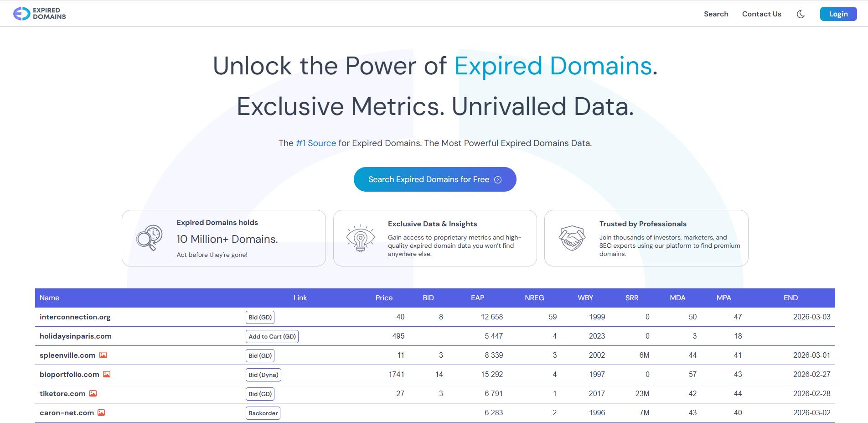This screenshot has width=868, height=423.
Task: Add holidaysinparis.com to cart
Action: pos(272,336)
